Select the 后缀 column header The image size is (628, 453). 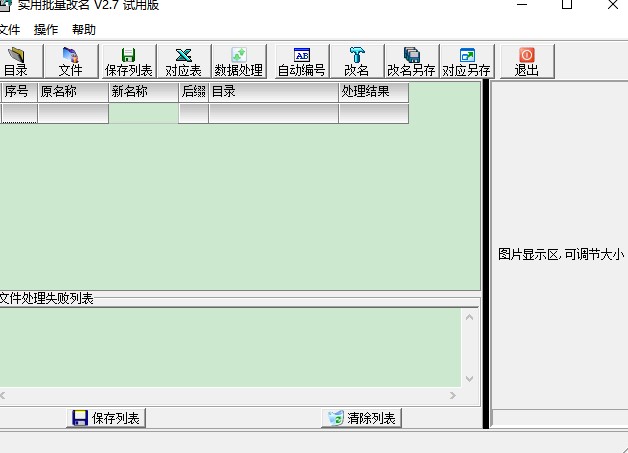pyautogui.click(x=193, y=92)
